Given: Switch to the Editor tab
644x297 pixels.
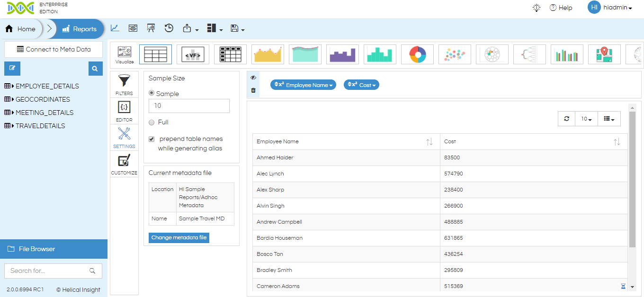Looking at the screenshot, I should coord(124,111).
